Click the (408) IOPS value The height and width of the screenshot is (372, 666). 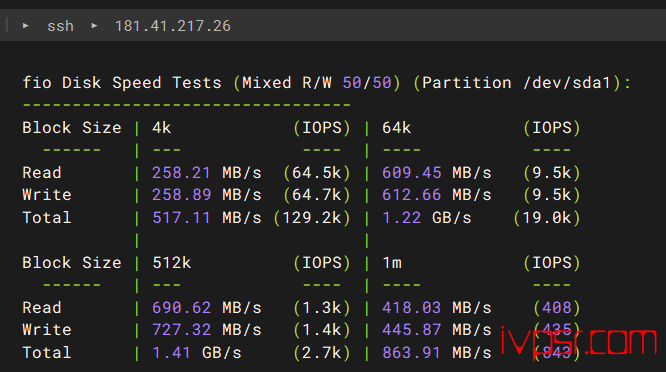[x=557, y=308]
